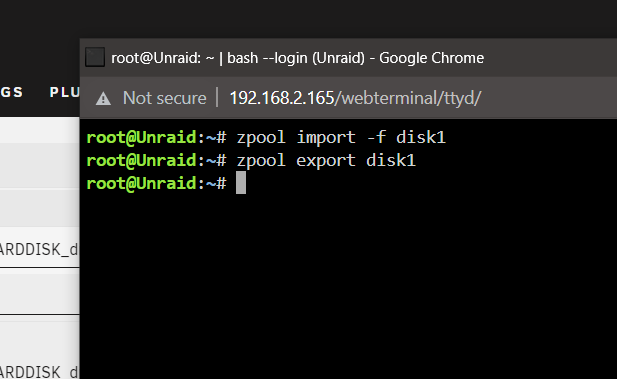Click the word 'export' in second command
The height and width of the screenshot is (379, 617).
click(326, 160)
